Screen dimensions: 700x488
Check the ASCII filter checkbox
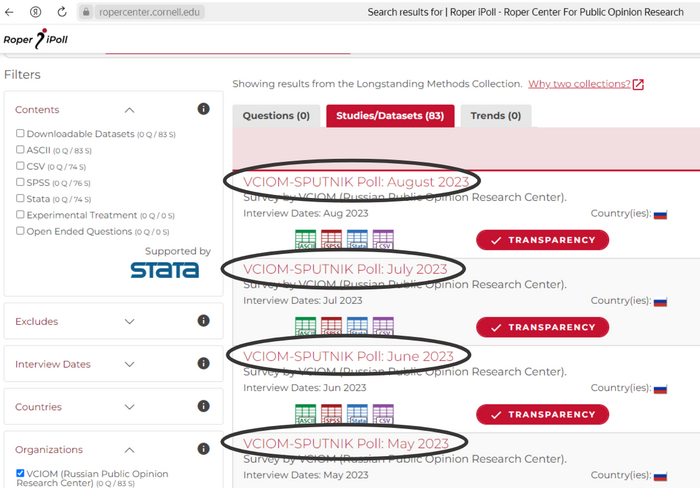coord(20,150)
